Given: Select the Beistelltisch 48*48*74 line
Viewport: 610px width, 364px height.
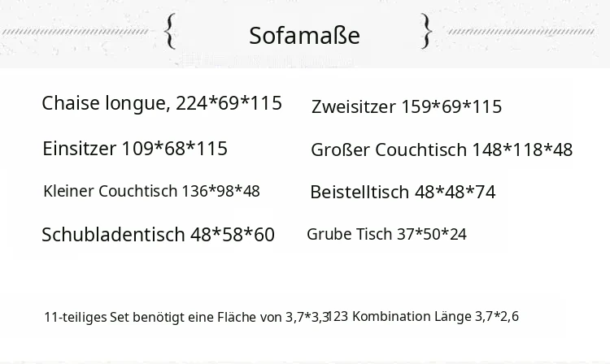Looking at the screenshot, I should tap(403, 192).
